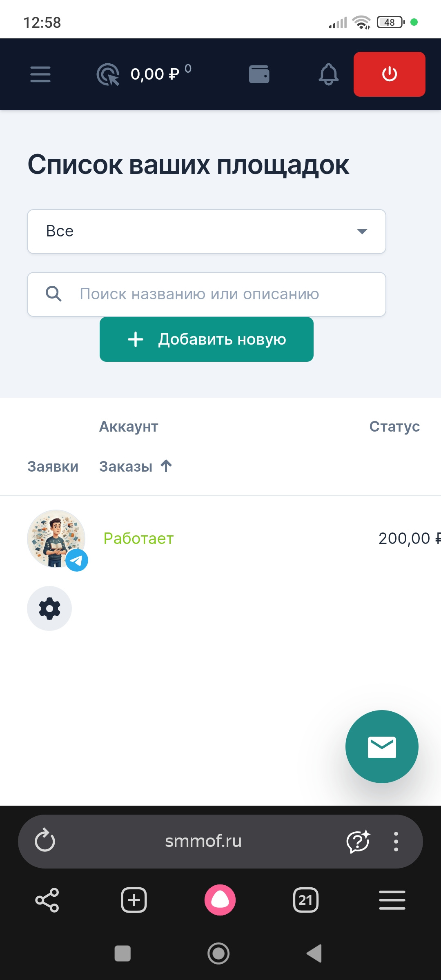Open the notifications bell
Viewport: 441px width, 980px height.
[328, 74]
